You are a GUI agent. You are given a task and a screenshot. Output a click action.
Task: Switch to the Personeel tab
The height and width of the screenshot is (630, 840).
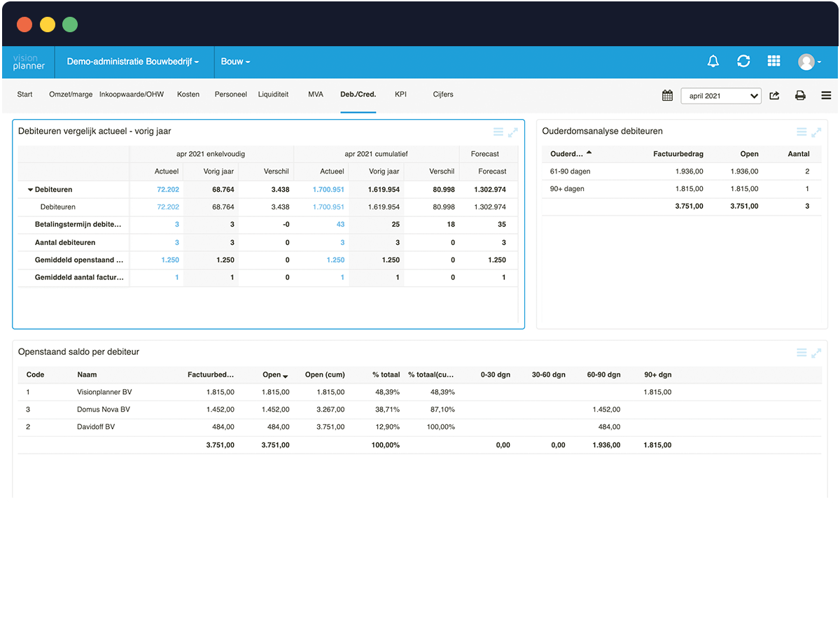tap(231, 94)
